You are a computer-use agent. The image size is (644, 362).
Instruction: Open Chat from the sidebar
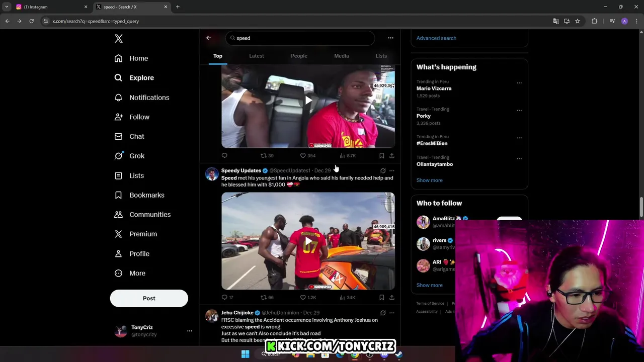coord(129,136)
